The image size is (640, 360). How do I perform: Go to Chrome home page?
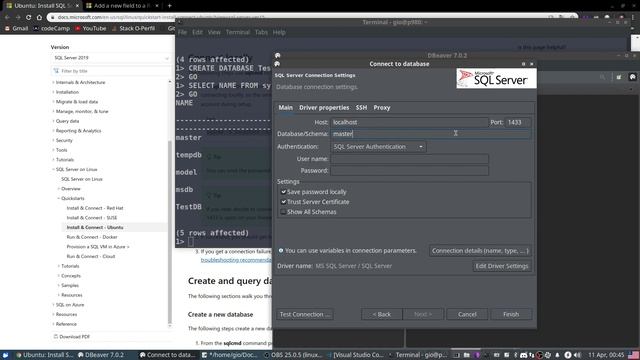[39, 17]
